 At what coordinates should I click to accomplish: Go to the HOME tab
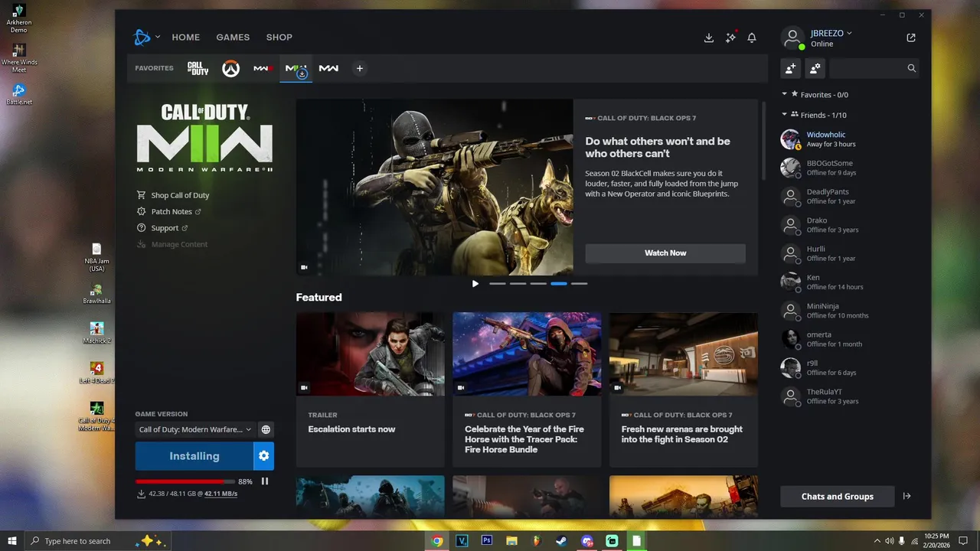(x=186, y=37)
